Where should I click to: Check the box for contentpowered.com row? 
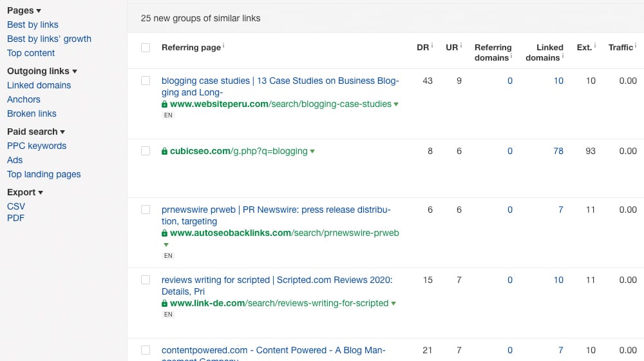tap(146, 350)
